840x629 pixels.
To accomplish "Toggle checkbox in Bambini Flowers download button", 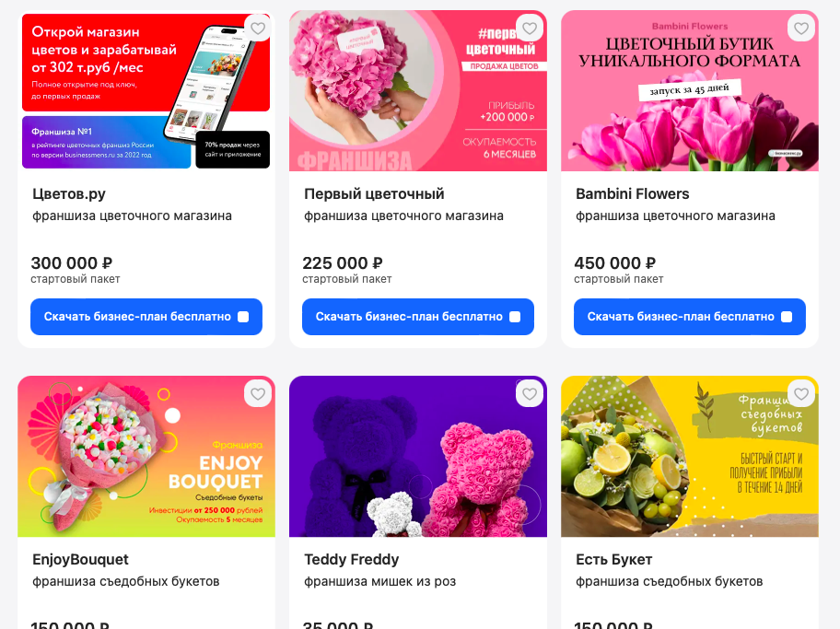I will click(x=787, y=317).
